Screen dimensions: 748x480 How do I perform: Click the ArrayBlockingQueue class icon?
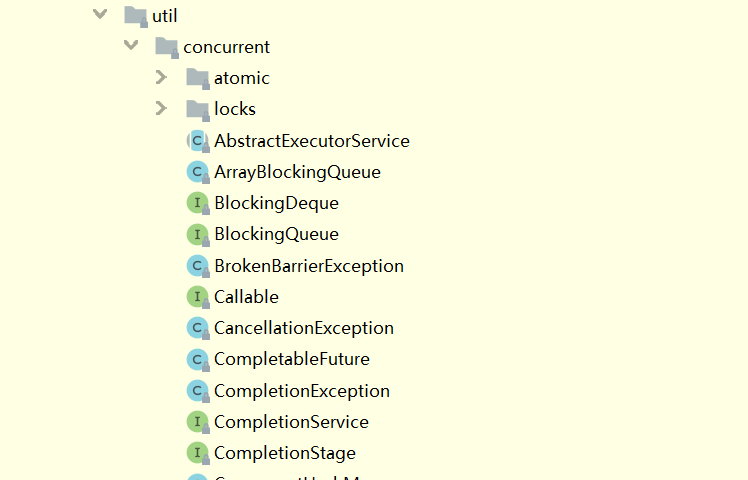click(198, 172)
